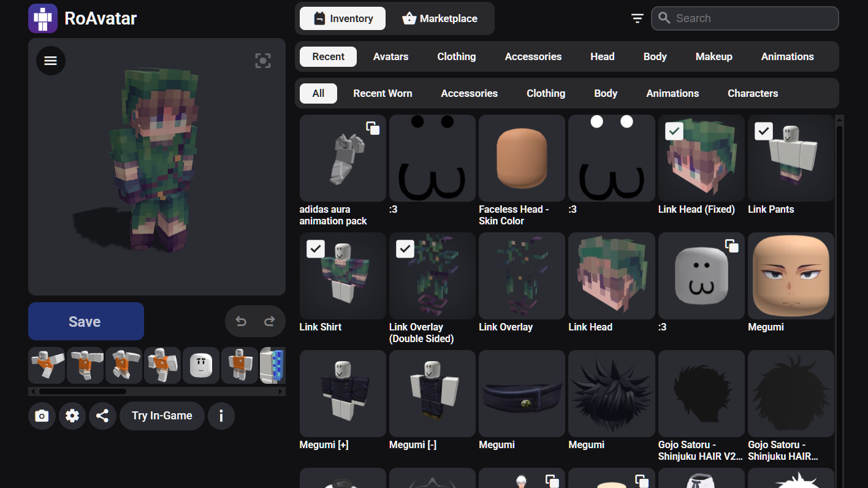868x488 pixels.
Task: Select the Megumi belt accessory item
Action: (x=522, y=400)
